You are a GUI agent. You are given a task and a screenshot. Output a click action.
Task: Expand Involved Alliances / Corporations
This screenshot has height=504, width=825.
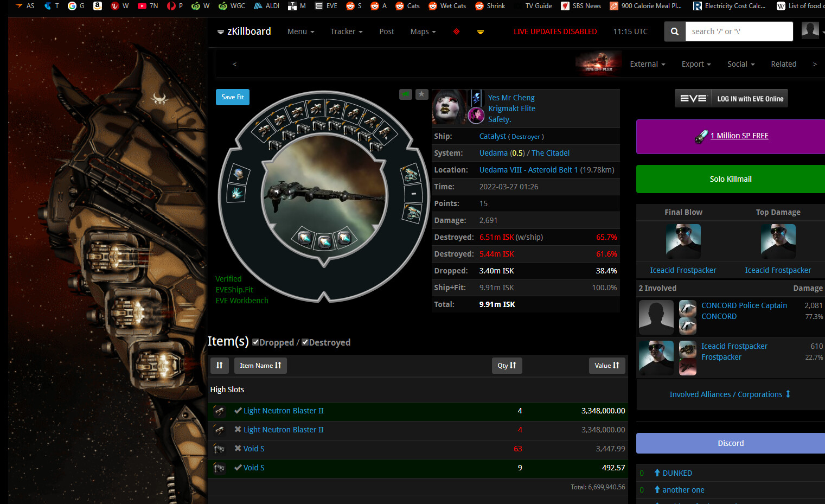pyautogui.click(x=730, y=394)
